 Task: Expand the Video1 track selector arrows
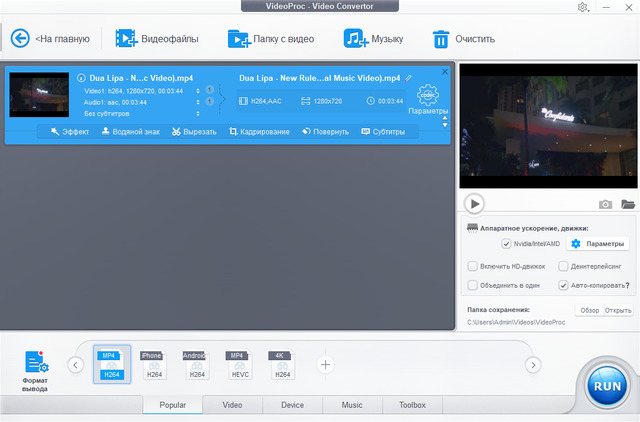click(x=197, y=90)
